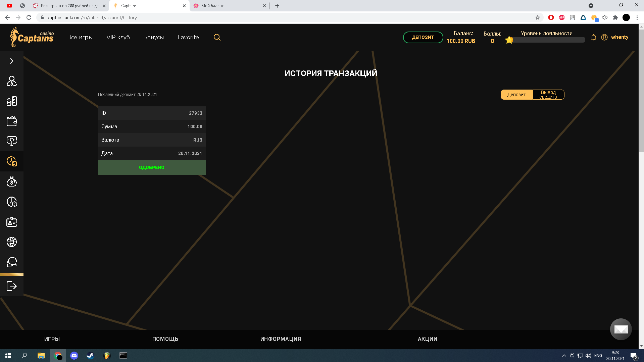
Task: Open the ID card verification sidebar icon
Action: pyautogui.click(x=12, y=222)
